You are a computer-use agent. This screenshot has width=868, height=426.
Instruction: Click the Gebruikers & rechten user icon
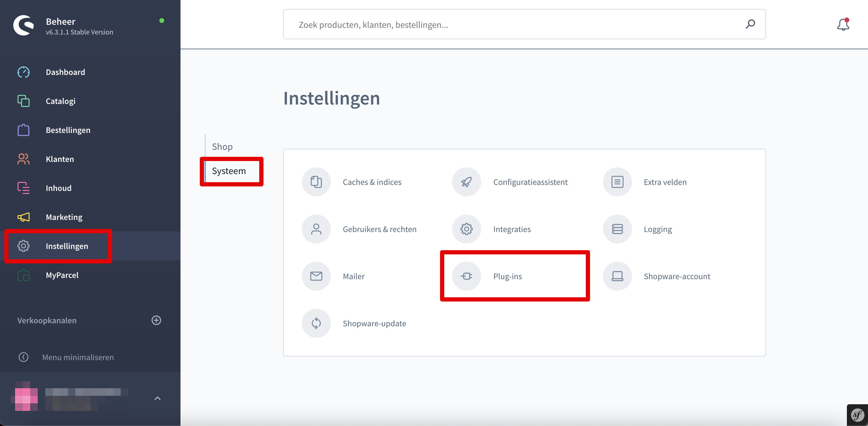click(x=316, y=229)
